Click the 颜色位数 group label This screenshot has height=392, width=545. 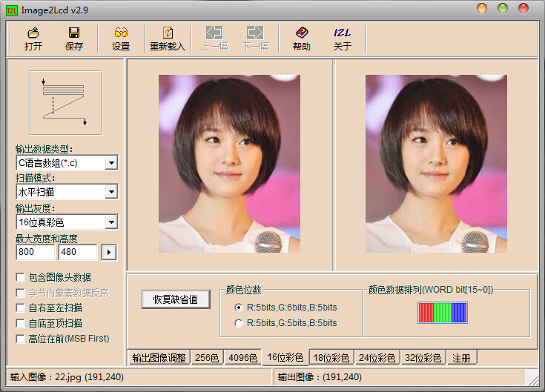pyautogui.click(x=243, y=290)
